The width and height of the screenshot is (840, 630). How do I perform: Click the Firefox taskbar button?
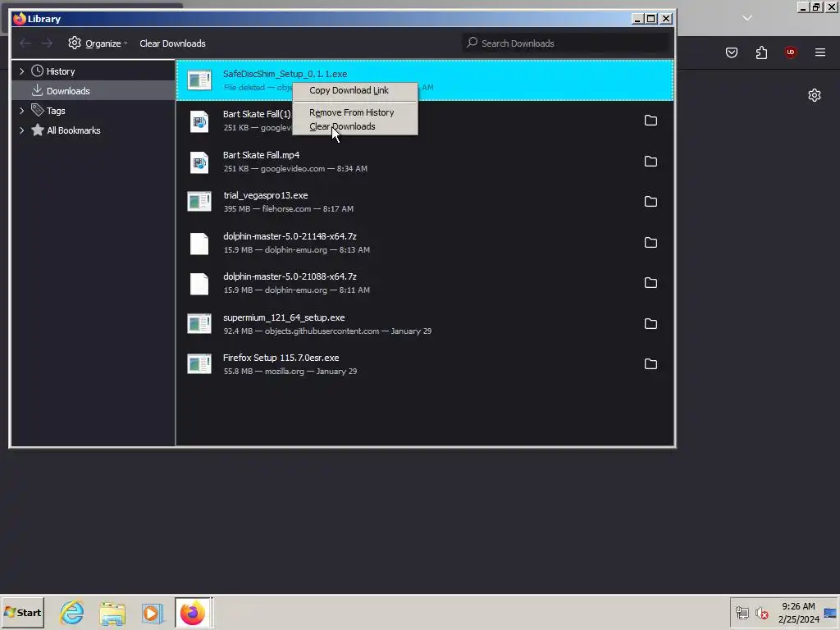coord(194,612)
